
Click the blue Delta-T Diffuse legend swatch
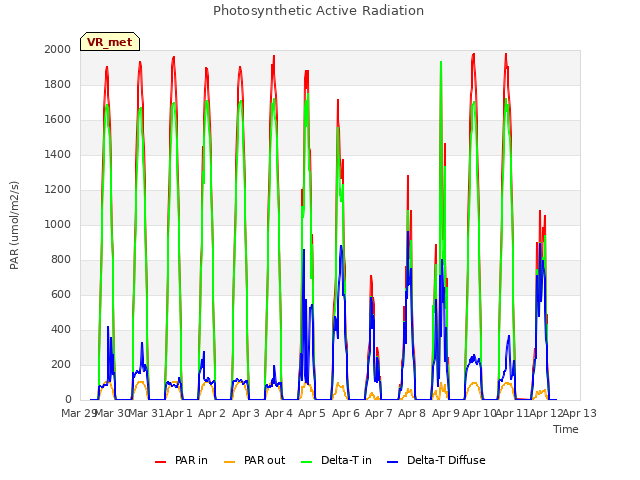392,462
